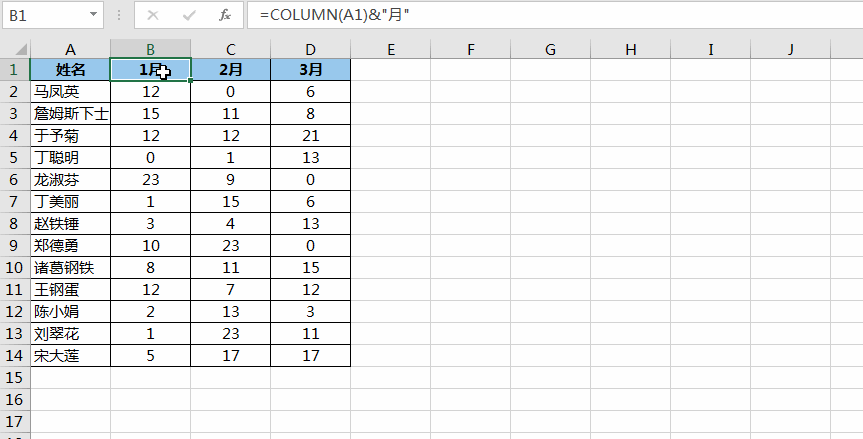Select the cell containing 诸葛钢铁
863x439 pixels.
70,268
